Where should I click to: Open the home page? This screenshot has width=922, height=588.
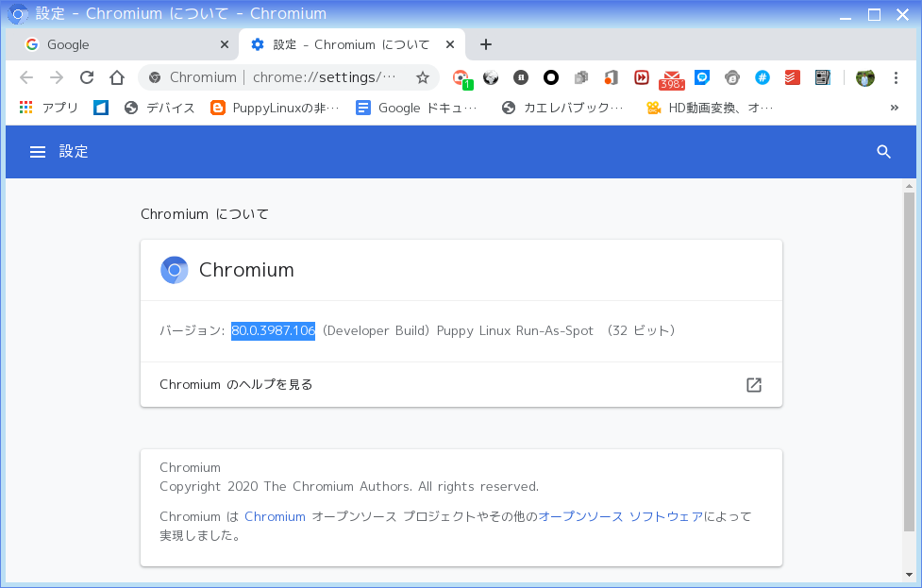[117, 77]
